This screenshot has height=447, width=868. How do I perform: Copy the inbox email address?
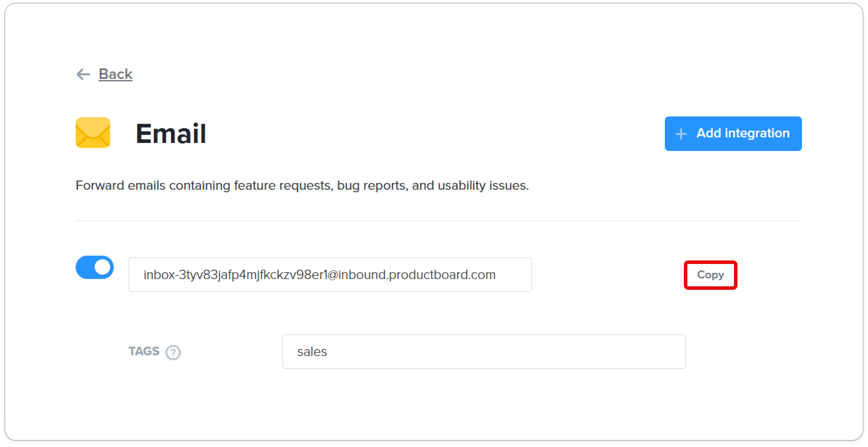pos(710,275)
